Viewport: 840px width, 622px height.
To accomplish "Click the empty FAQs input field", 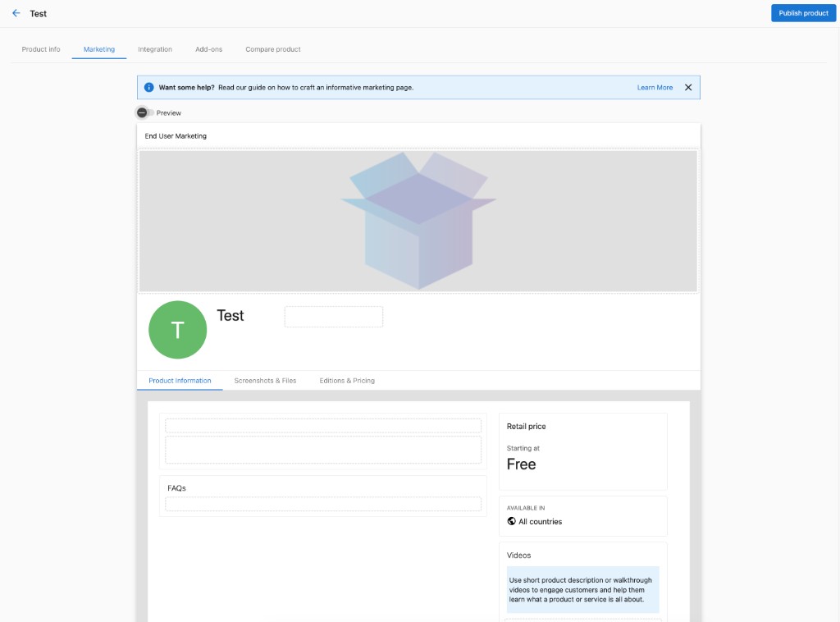I will click(x=323, y=504).
